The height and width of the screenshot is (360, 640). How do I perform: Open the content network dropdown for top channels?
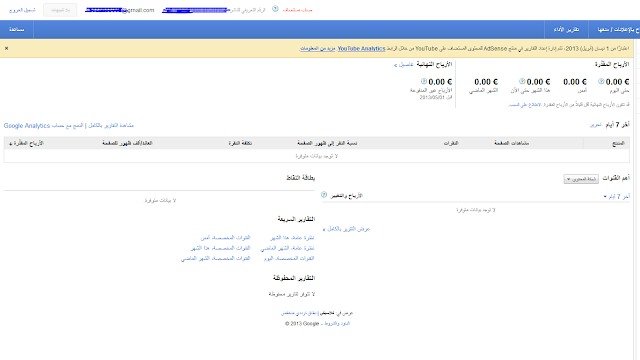pyautogui.click(x=581, y=179)
